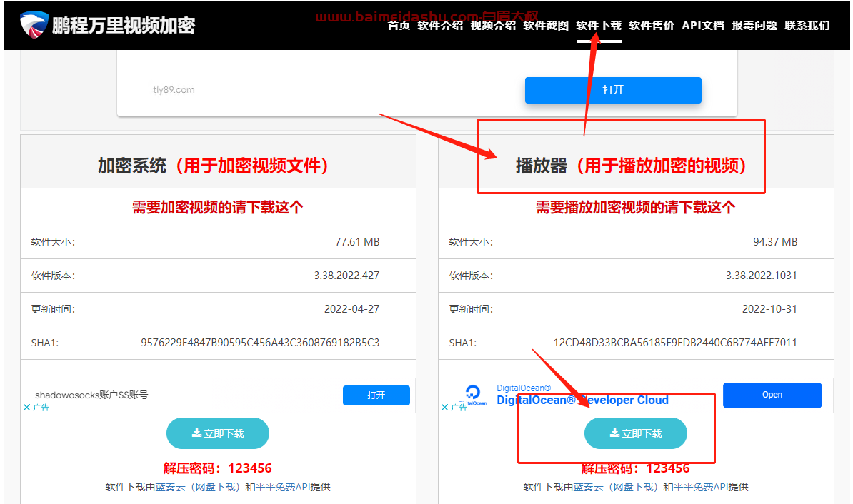Open the 软件售价 pricing page
The image size is (853, 504).
tap(652, 26)
